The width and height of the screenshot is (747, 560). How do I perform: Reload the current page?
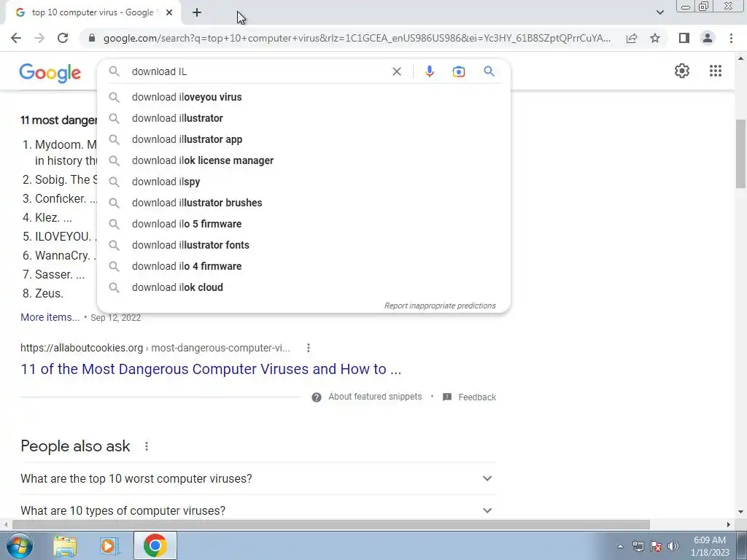[63, 38]
